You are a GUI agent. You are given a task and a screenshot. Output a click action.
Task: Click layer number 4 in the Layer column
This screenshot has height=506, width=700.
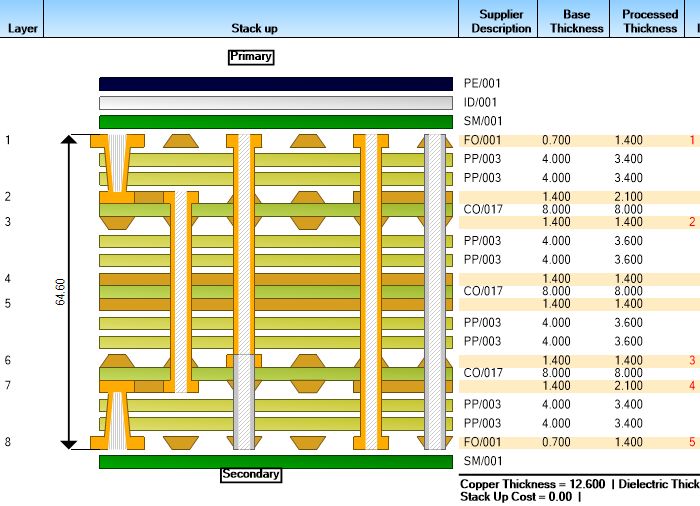click(8, 279)
